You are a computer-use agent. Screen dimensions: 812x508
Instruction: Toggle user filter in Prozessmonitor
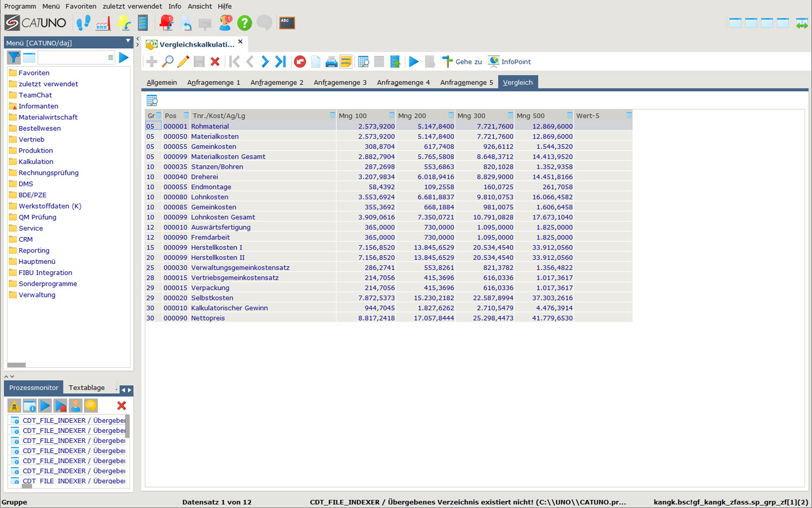pyautogui.click(x=76, y=406)
